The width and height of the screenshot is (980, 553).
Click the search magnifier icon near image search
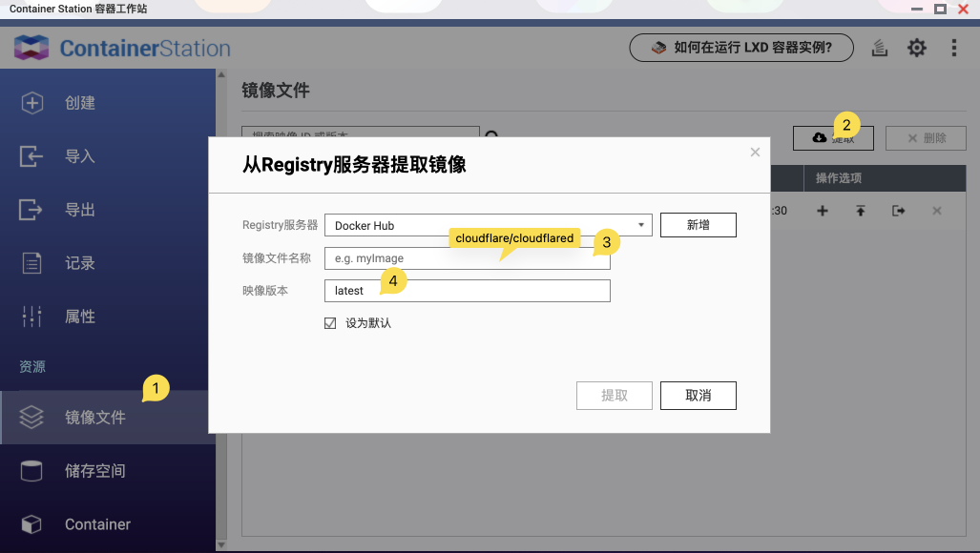click(x=491, y=135)
